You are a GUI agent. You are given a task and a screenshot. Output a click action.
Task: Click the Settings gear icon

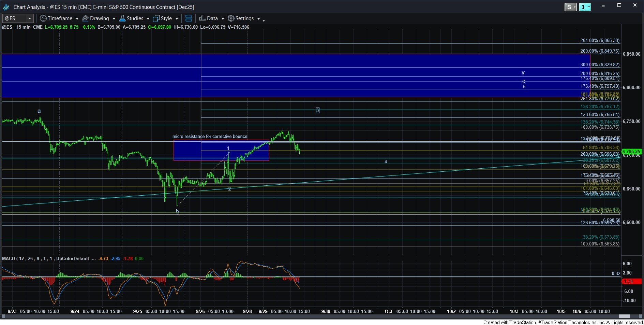pyautogui.click(x=231, y=18)
